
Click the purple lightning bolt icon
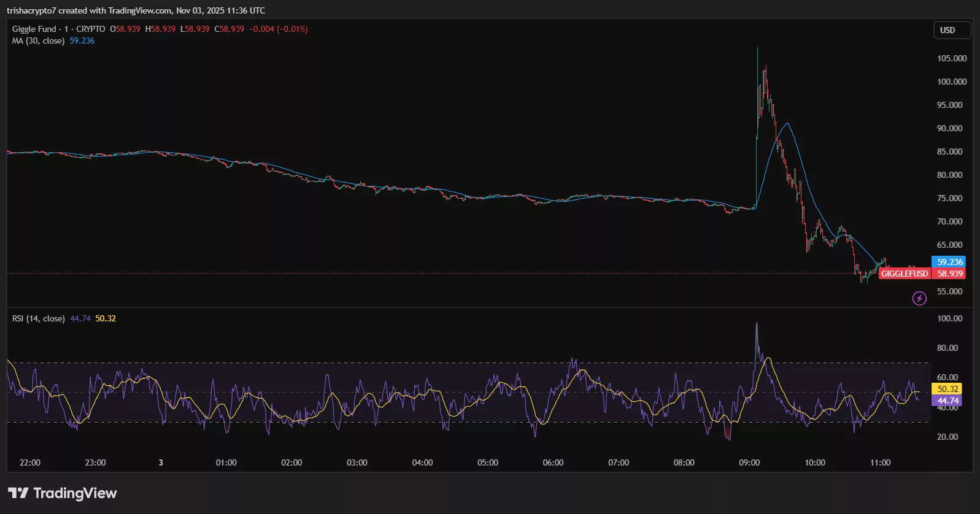pos(919,299)
